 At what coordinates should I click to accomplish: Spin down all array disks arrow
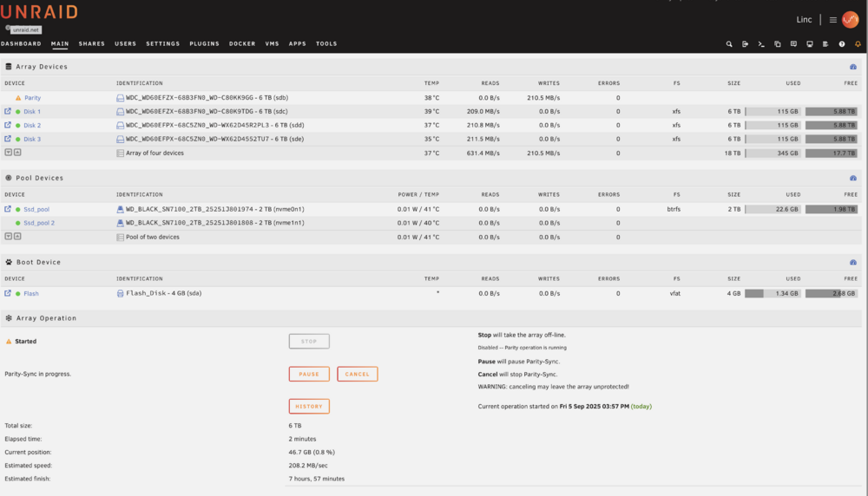(9, 152)
